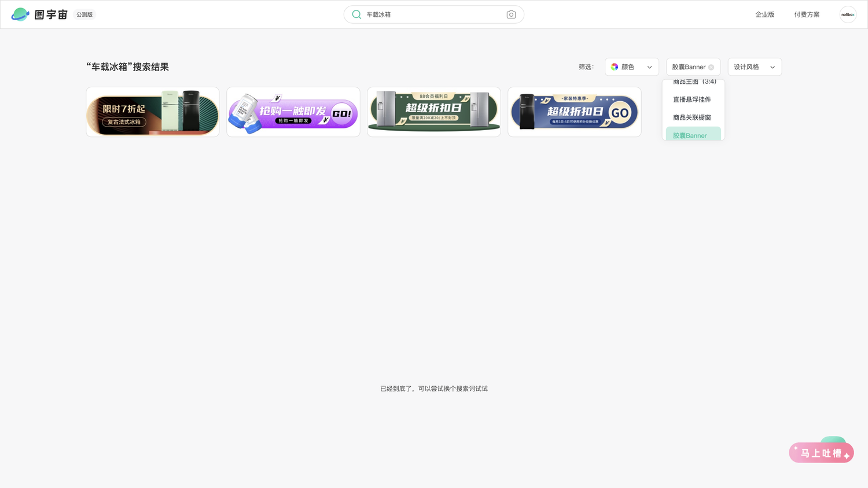Choose 胶囊Banner option in the list
The image size is (868, 488).
(x=693, y=134)
